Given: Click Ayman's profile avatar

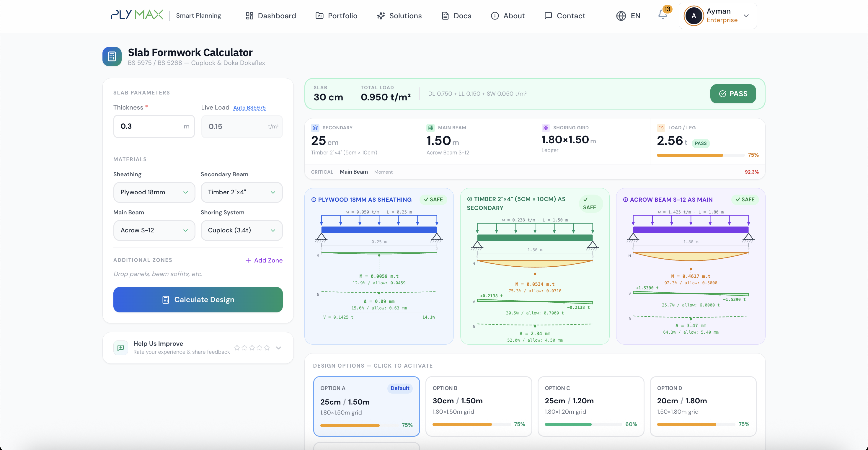Looking at the screenshot, I should pos(694,16).
